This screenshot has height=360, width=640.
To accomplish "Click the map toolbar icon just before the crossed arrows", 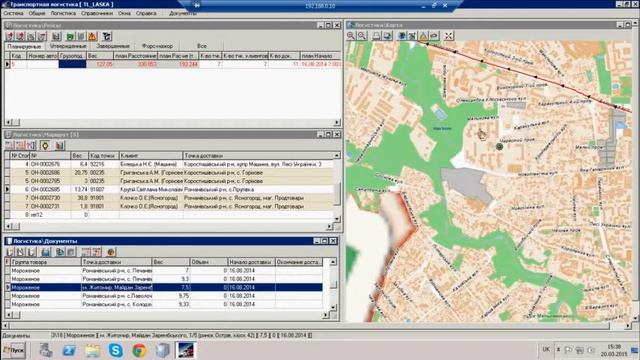I will tap(434, 36).
